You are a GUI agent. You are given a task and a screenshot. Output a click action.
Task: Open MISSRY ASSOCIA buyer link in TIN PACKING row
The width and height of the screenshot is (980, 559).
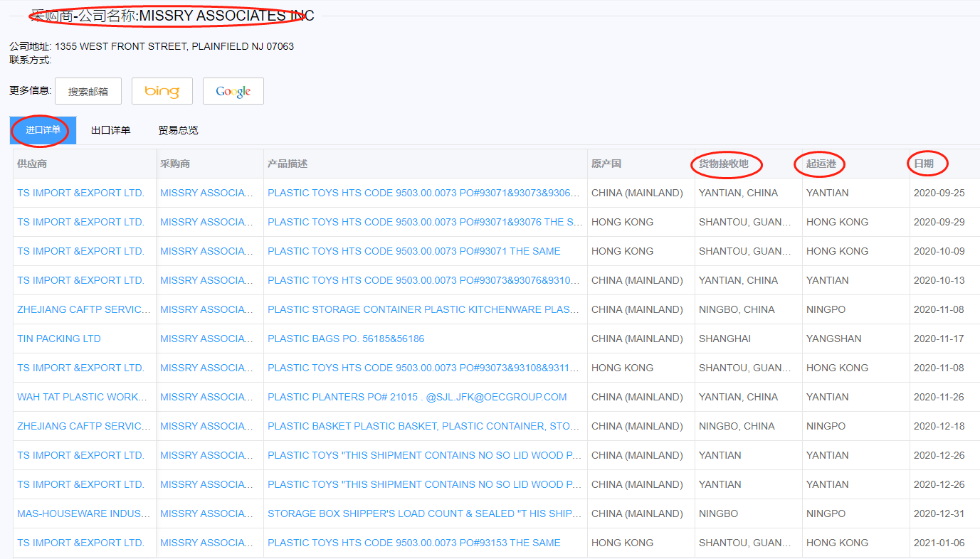206,339
